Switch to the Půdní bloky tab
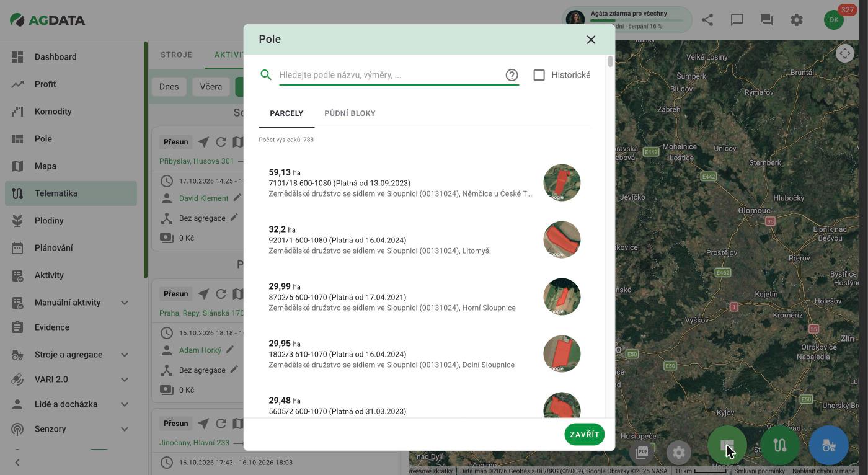 tap(350, 113)
